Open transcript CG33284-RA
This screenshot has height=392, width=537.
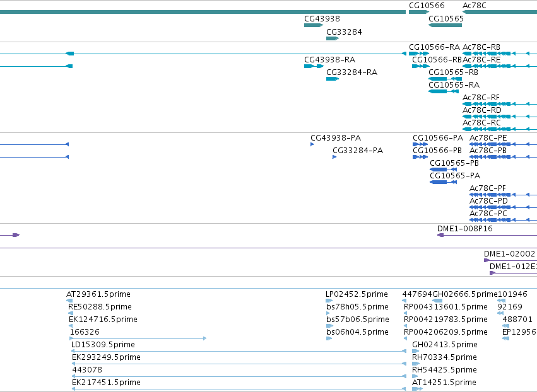pos(351,72)
